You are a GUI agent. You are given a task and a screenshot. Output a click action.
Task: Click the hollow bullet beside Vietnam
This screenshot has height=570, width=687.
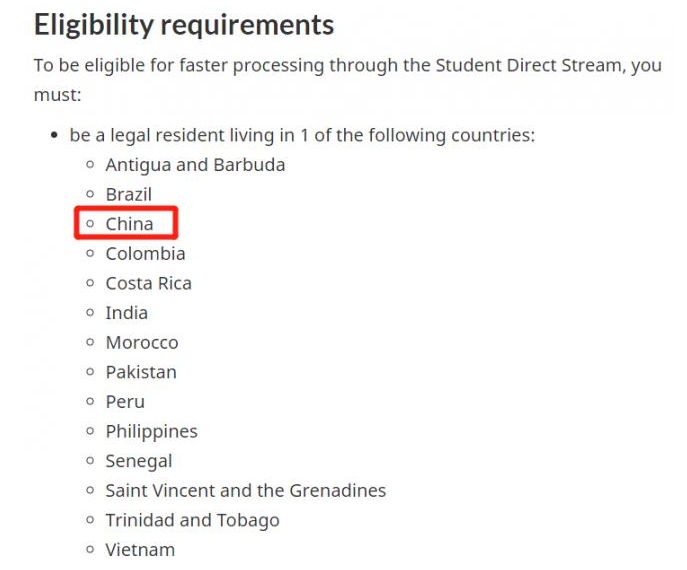(x=90, y=549)
